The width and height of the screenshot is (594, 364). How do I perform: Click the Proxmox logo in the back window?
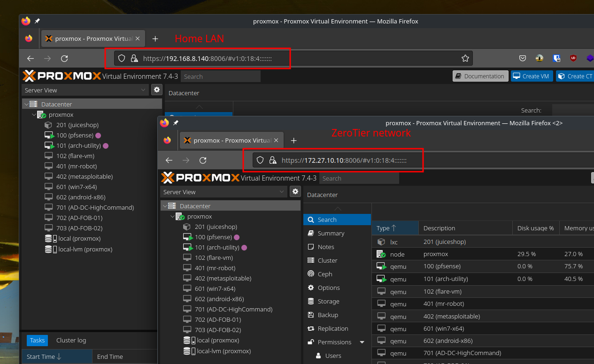tap(62, 76)
